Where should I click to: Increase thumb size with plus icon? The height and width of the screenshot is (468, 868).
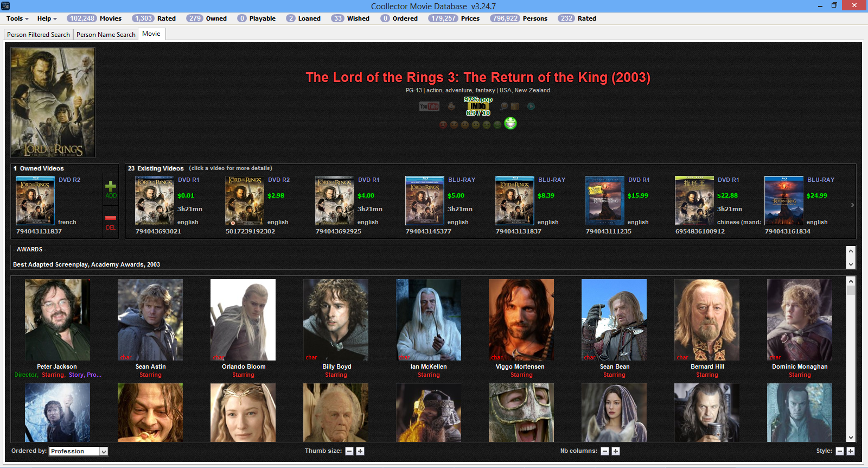[360, 451]
